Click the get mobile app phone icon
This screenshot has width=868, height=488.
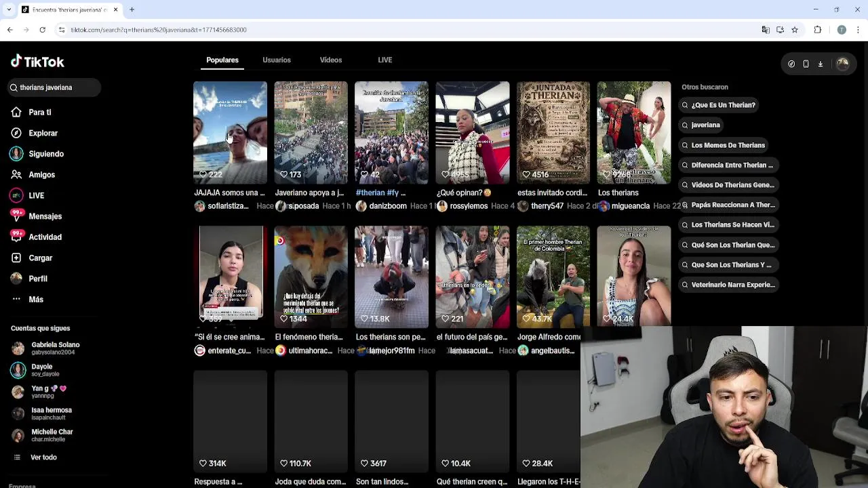pyautogui.click(x=806, y=64)
